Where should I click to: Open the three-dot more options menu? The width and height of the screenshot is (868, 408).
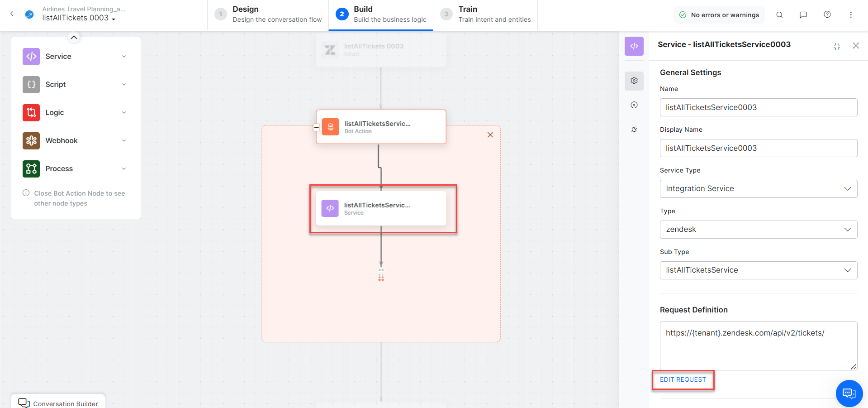tap(851, 15)
